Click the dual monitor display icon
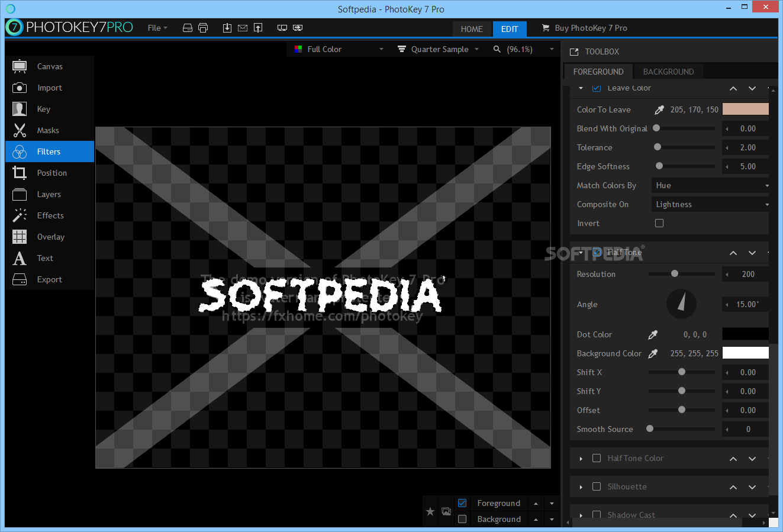The image size is (783, 532). 298,28
